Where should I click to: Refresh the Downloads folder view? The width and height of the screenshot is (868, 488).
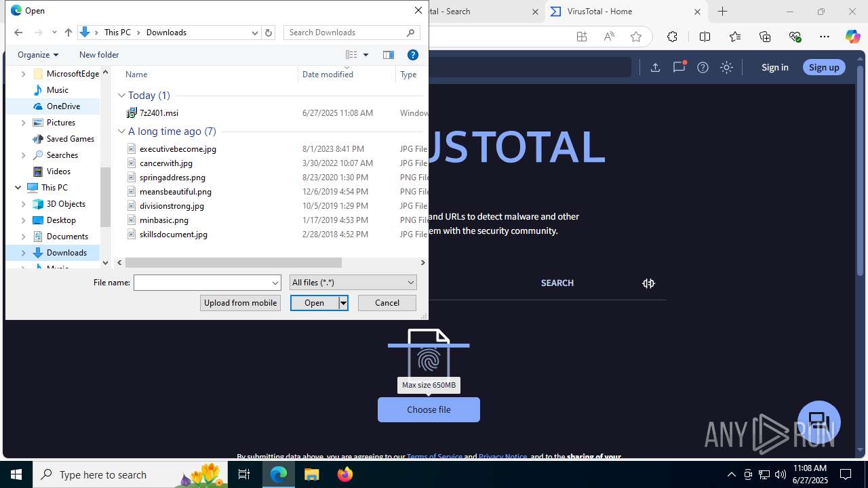coord(269,33)
